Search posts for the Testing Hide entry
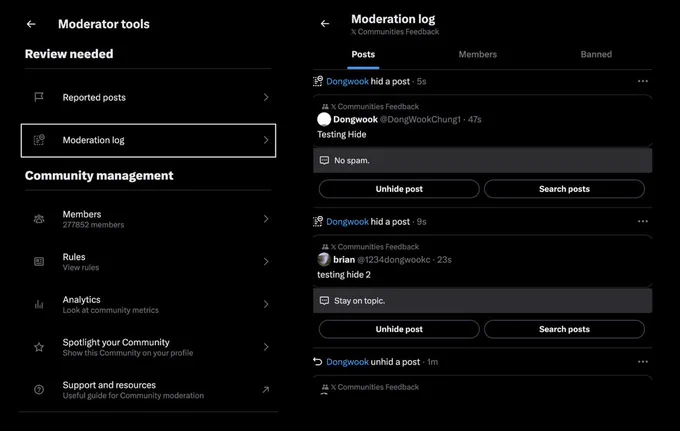 [x=564, y=189]
